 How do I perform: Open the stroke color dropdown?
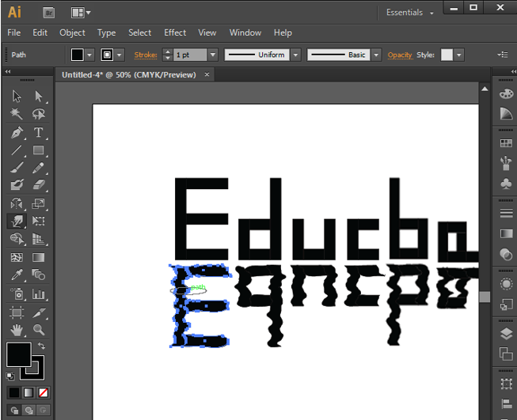[x=120, y=55]
